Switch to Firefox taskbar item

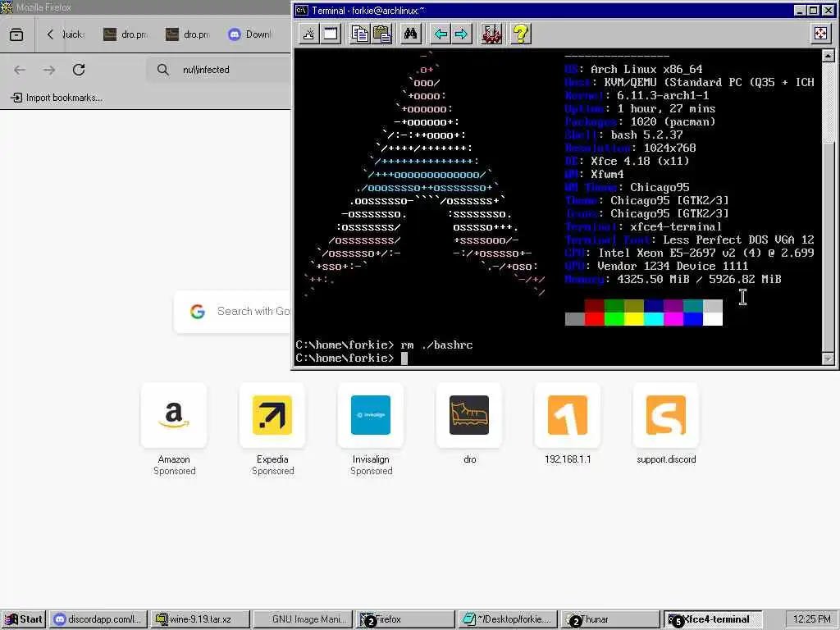(x=405, y=619)
